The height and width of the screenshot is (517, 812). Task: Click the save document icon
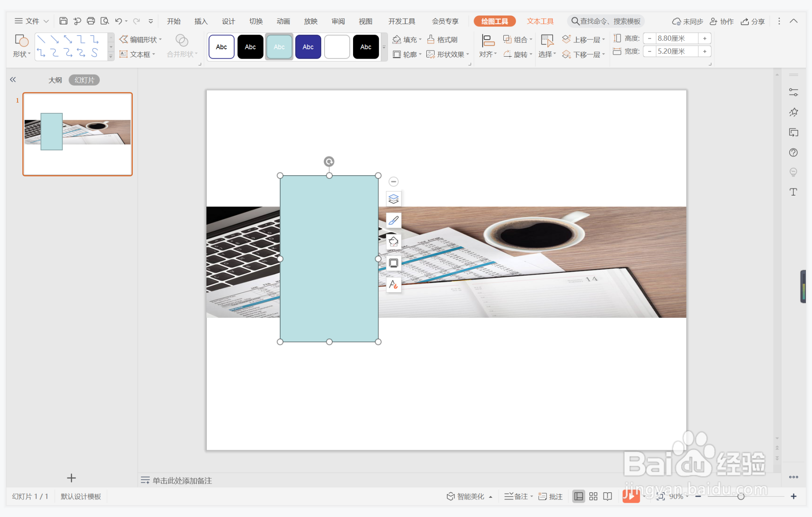pos(63,21)
